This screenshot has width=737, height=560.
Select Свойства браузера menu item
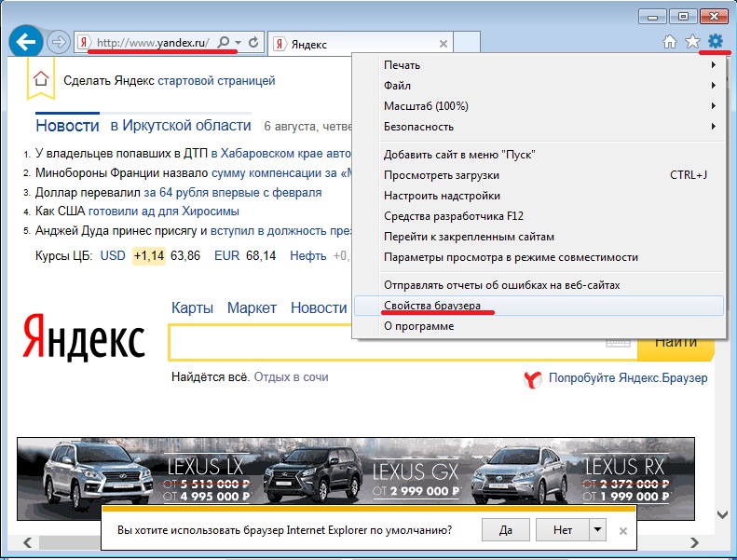point(432,306)
